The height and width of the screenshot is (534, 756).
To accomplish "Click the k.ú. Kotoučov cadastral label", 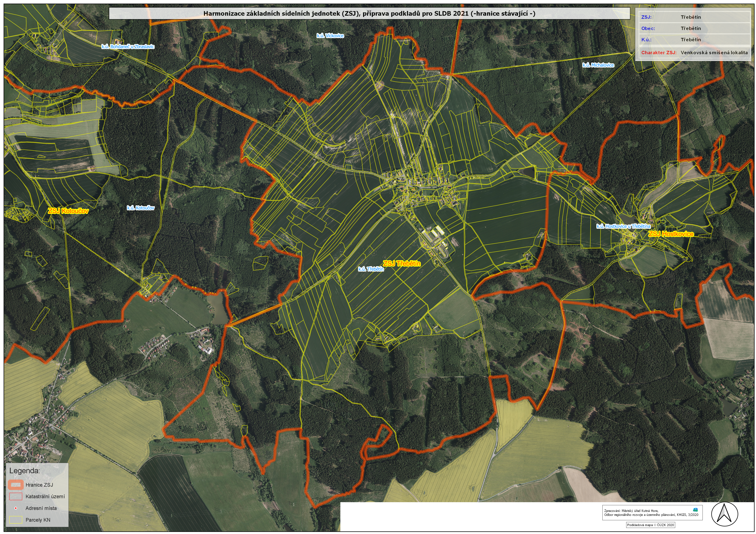I will point(141,208).
